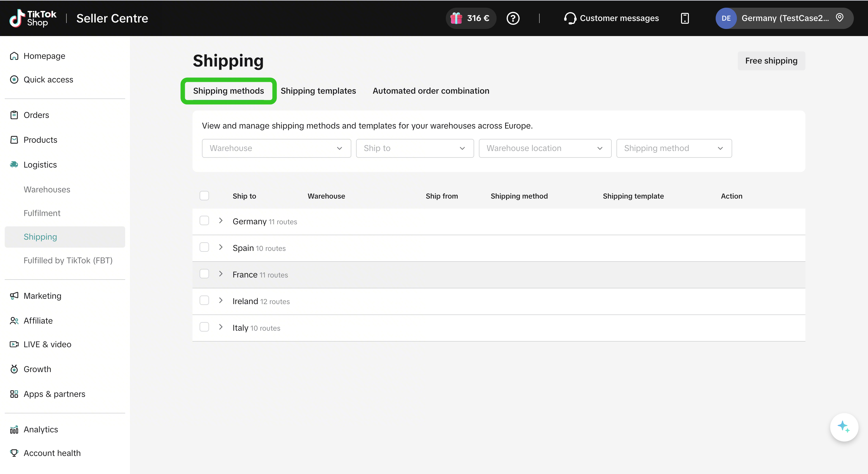Check the Spain row checkbox
The height and width of the screenshot is (474, 868).
click(204, 247)
